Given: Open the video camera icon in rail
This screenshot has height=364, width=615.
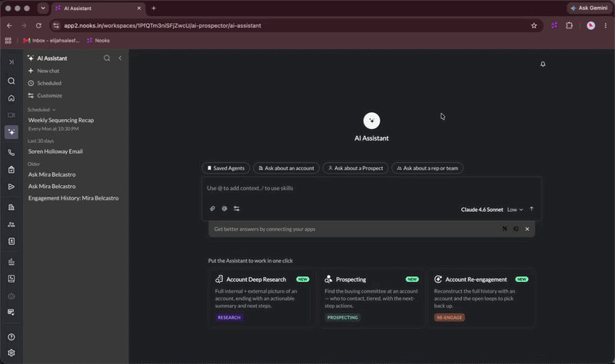Looking at the screenshot, I should coord(12,115).
